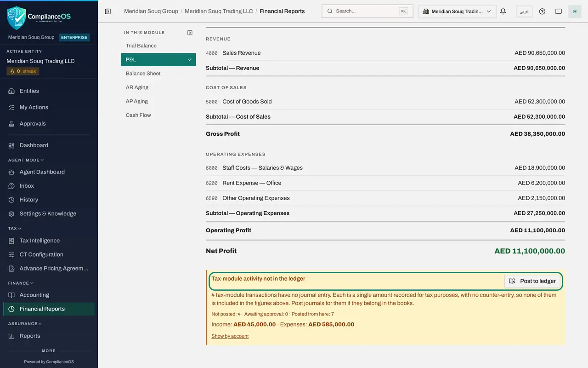588x368 pixels.
Task: View agent History
Action: (49, 200)
